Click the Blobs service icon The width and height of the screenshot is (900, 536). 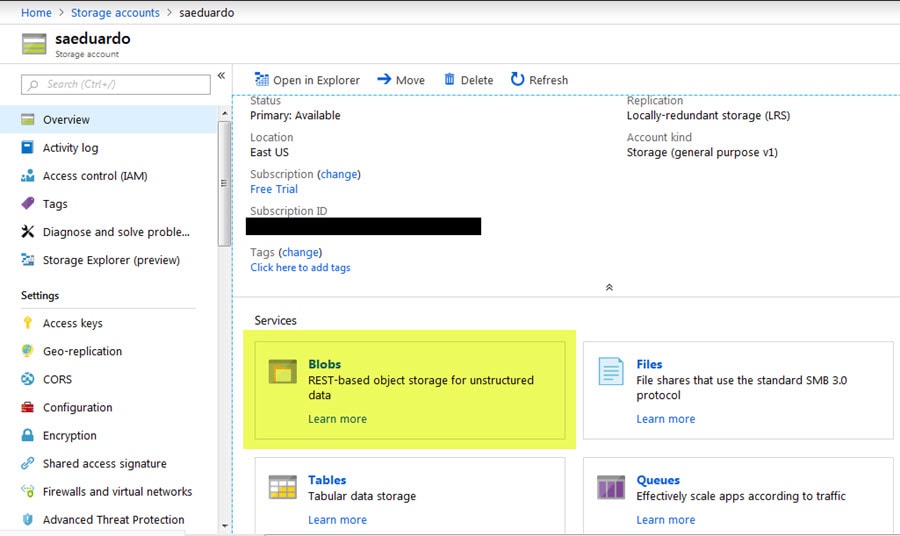[283, 372]
